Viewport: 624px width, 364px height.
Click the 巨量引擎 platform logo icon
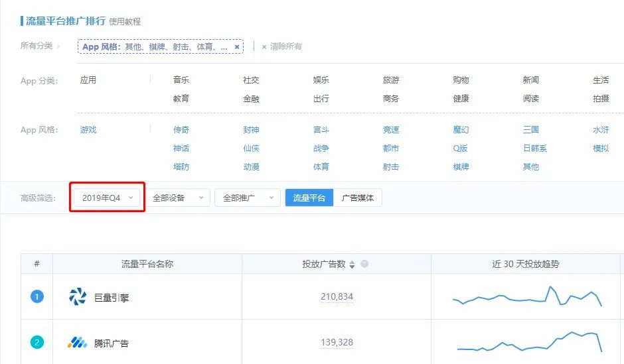click(78, 296)
